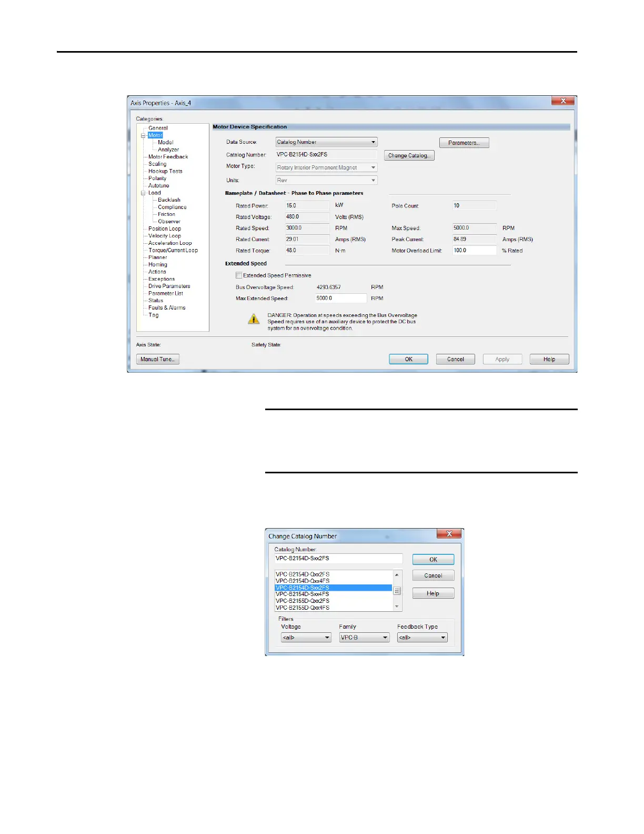Open Position Loop category
This screenshot has width=644, height=834.
(x=164, y=229)
